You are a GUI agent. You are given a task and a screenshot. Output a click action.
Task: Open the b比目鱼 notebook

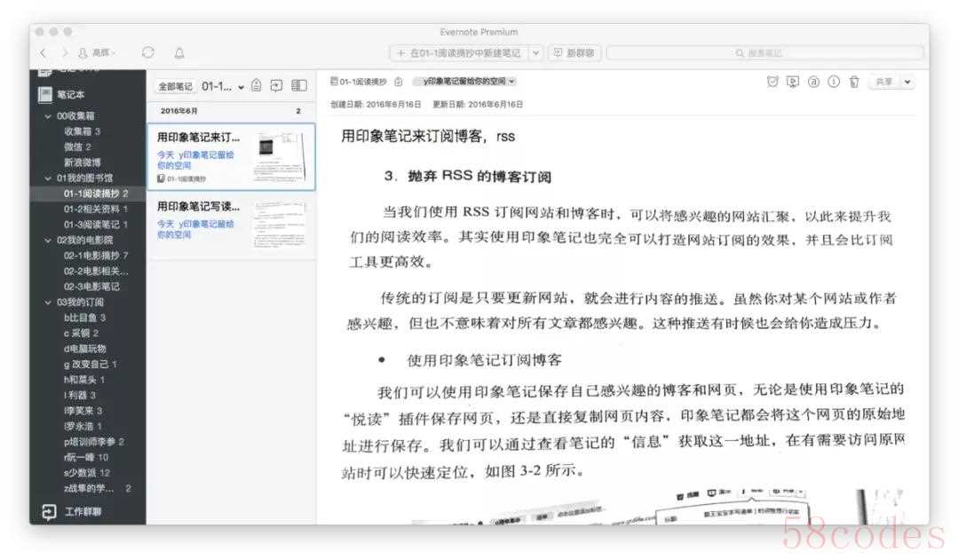tap(84, 318)
